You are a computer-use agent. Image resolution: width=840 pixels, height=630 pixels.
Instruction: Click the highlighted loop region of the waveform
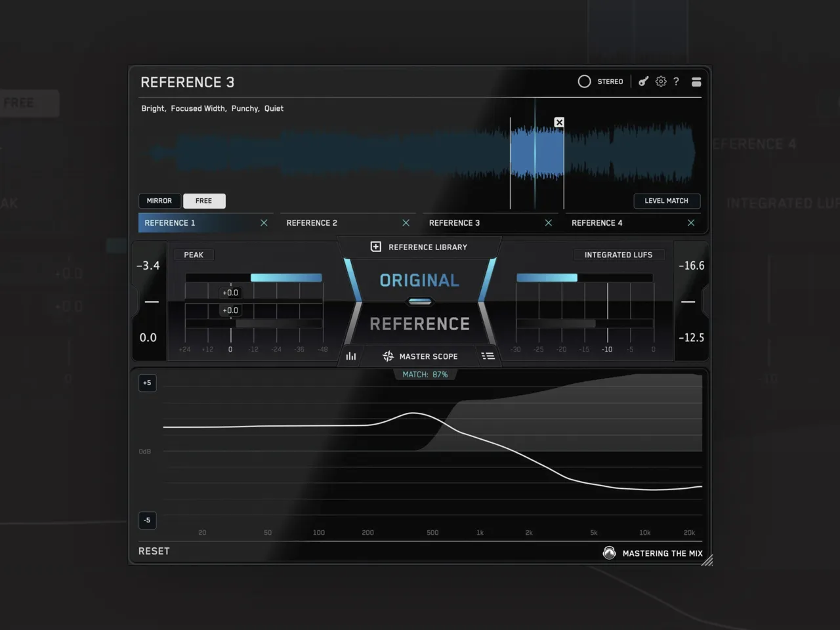pos(537,153)
